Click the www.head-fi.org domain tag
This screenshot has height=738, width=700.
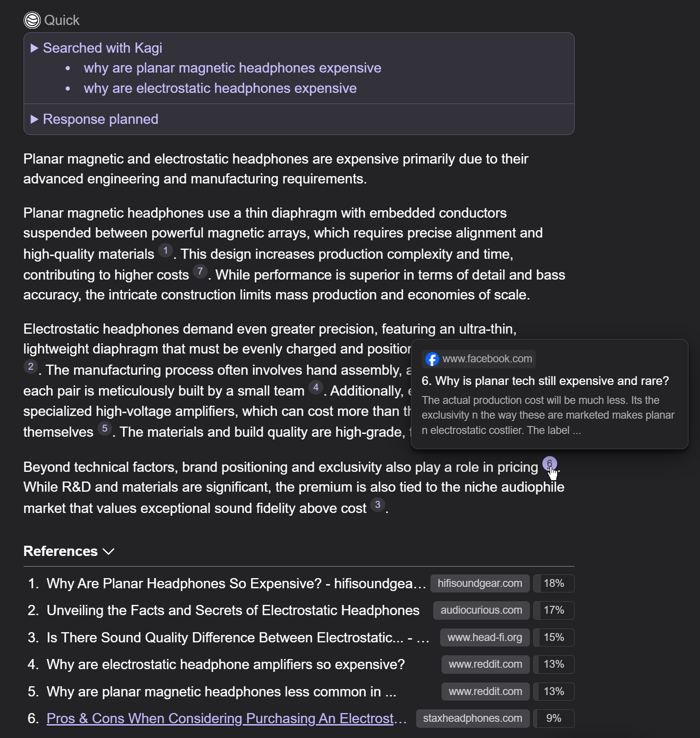[485, 638]
